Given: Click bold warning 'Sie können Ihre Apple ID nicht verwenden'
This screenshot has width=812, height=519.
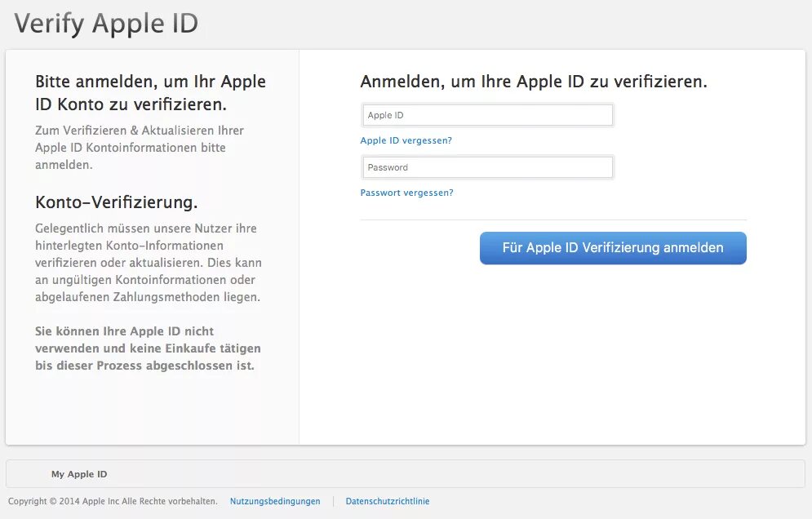Looking at the screenshot, I should [148, 348].
